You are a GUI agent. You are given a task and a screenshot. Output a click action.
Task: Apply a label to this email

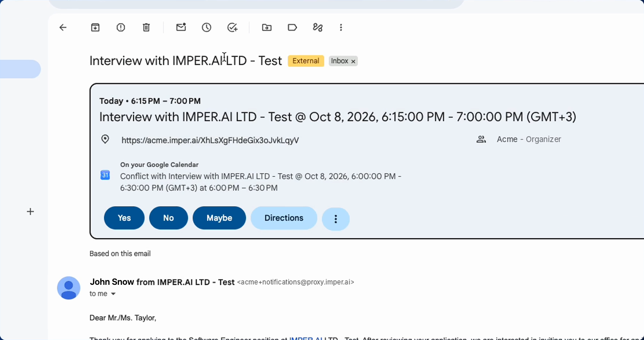point(292,27)
